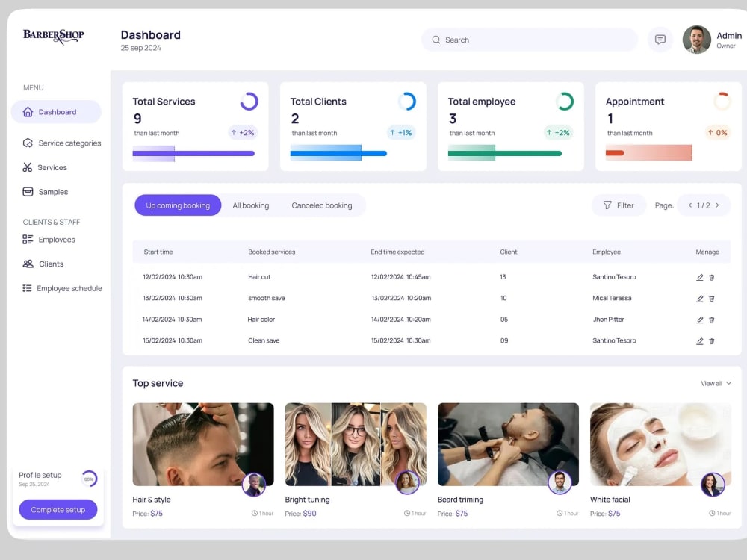Click the Filter button label
This screenshot has height=560, width=747.
pyautogui.click(x=625, y=205)
